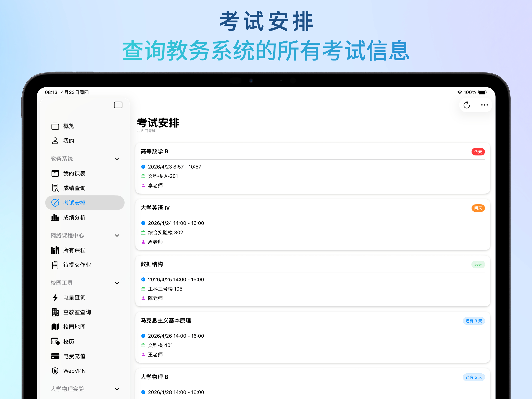Click person icon beside 陈老师
This screenshot has width=532, height=399.
point(143,298)
